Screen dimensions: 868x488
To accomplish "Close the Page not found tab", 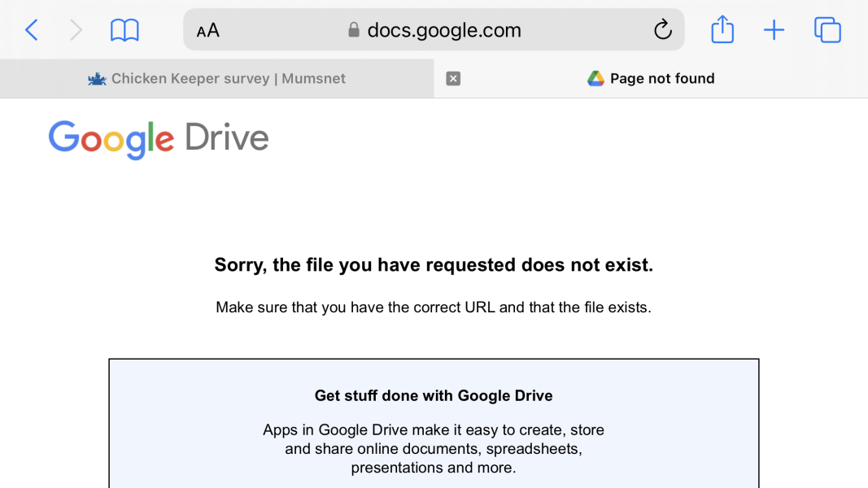I will pos(454,78).
